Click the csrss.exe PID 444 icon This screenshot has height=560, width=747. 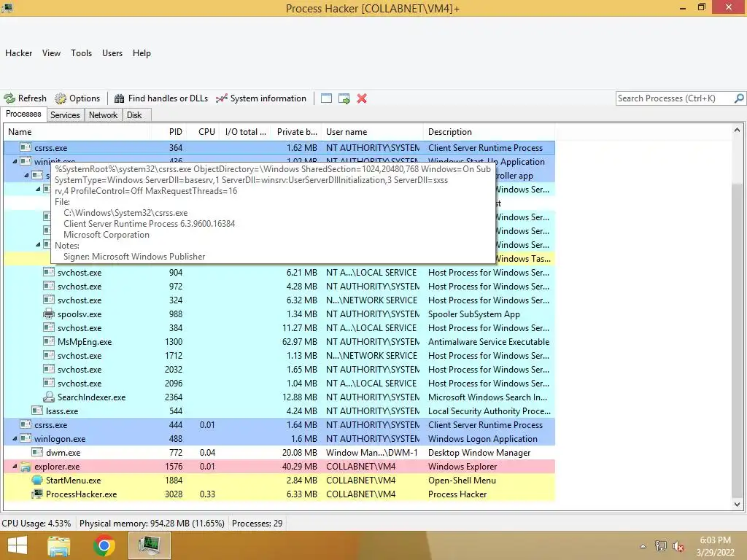tap(26, 425)
